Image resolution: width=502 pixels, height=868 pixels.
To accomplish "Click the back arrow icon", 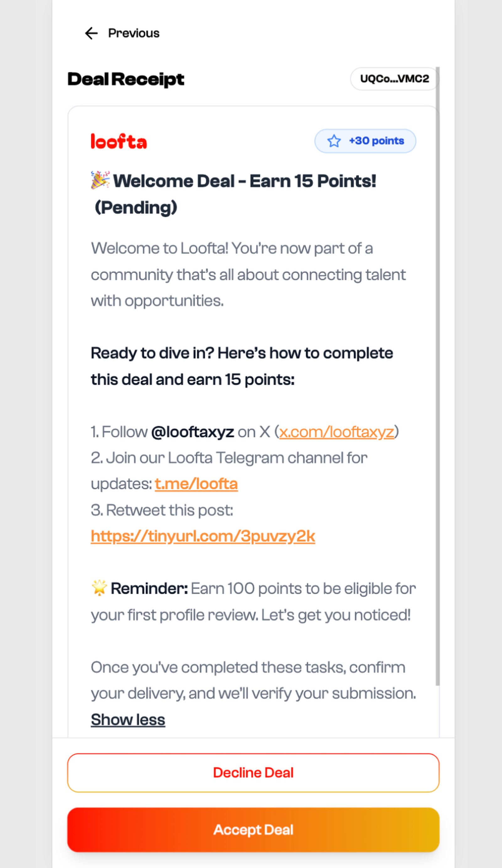I will pos(91,34).
